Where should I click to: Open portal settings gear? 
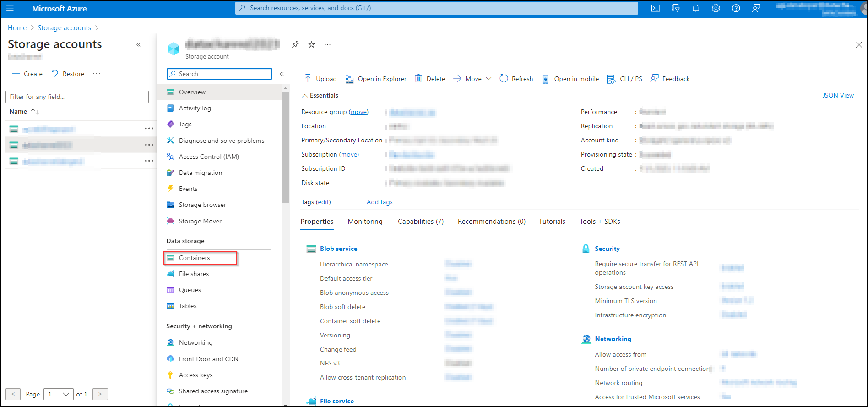coord(716,8)
